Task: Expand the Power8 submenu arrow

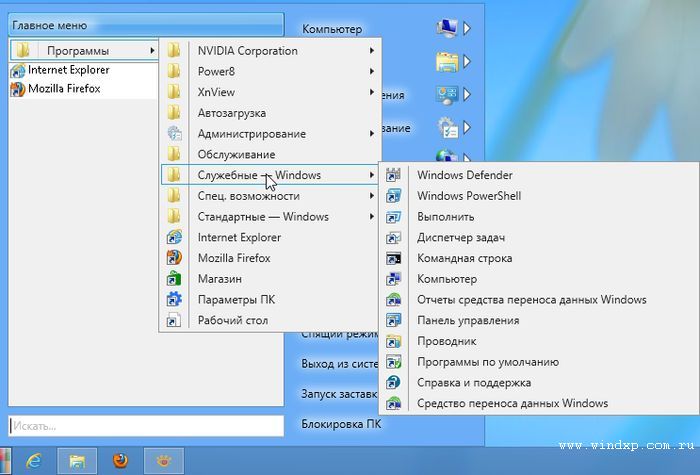Action: pos(371,71)
